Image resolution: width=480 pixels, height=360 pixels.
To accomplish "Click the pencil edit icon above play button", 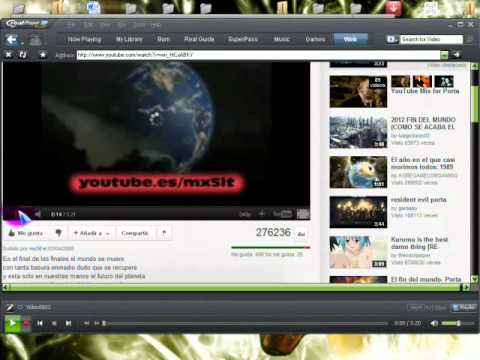I will [x=9, y=307].
